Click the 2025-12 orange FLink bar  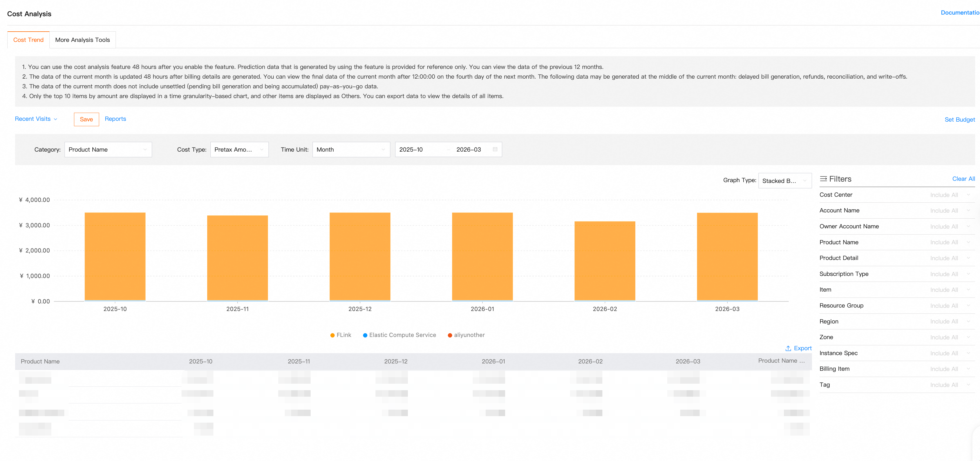point(360,256)
